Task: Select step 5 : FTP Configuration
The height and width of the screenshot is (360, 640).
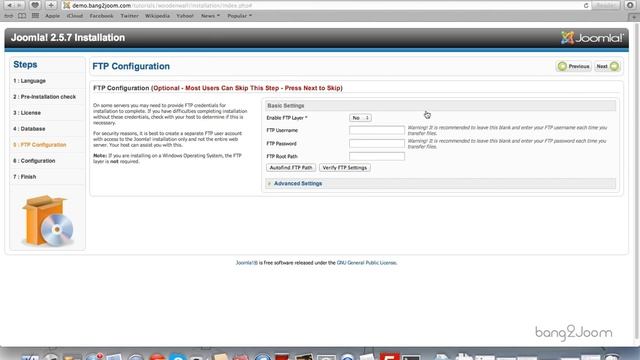Action: coord(40,145)
